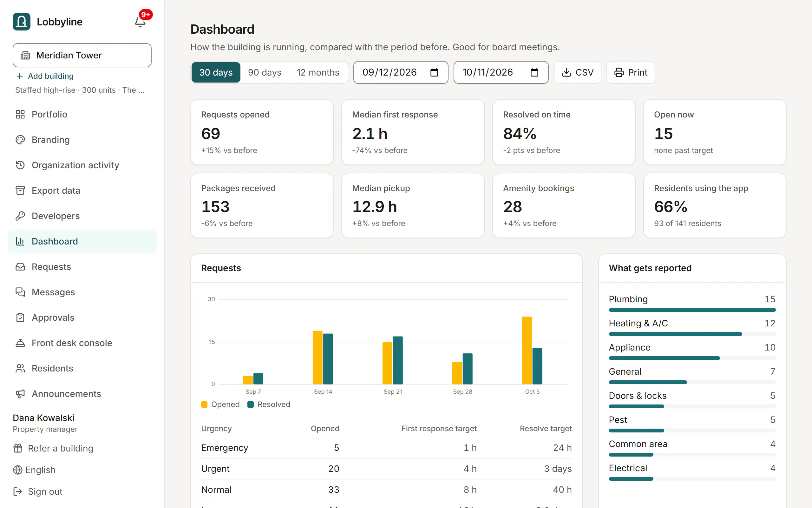This screenshot has width=812, height=508.
Task: Click the Lobbyline logo icon
Action: [22, 22]
